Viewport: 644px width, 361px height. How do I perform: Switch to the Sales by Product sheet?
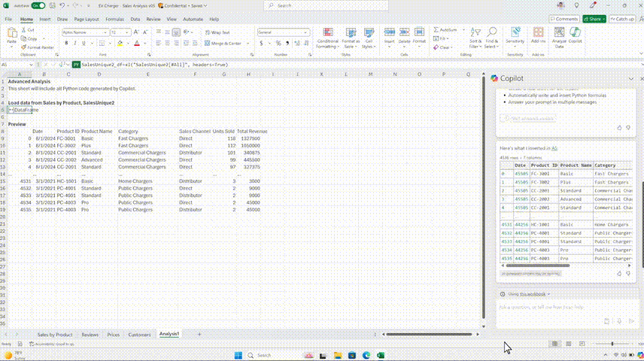coord(55,335)
